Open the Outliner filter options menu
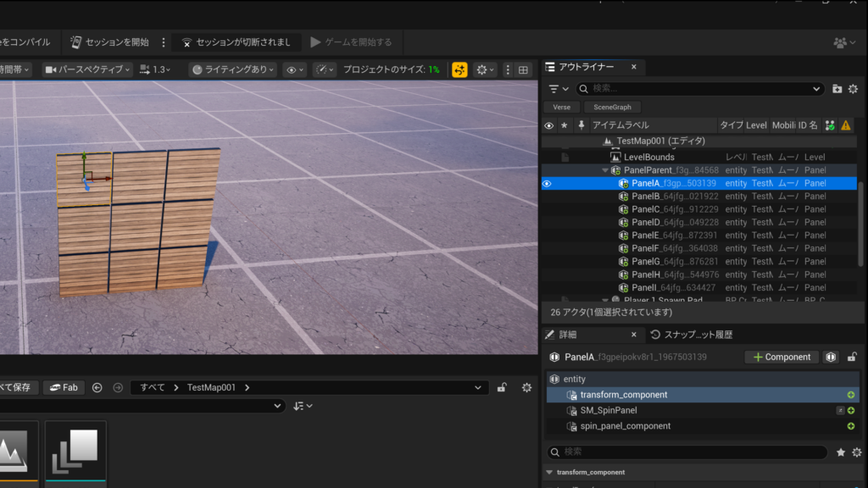Image resolution: width=868 pixels, height=488 pixels. pyautogui.click(x=559, y=88)
